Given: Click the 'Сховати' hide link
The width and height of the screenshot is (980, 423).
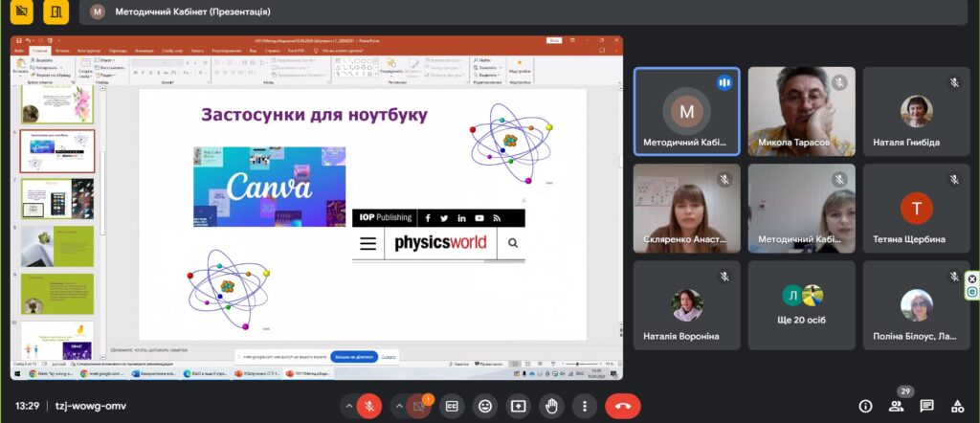Looking at the screenshot, I should [389, 357].
